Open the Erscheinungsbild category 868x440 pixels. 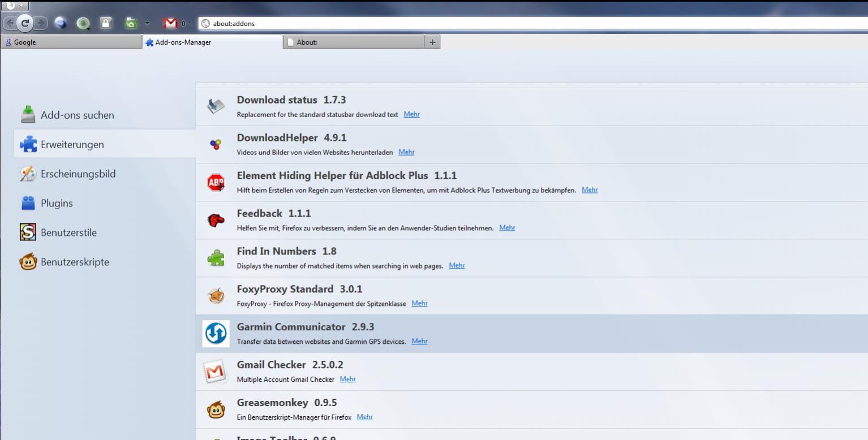pos(104,174)
